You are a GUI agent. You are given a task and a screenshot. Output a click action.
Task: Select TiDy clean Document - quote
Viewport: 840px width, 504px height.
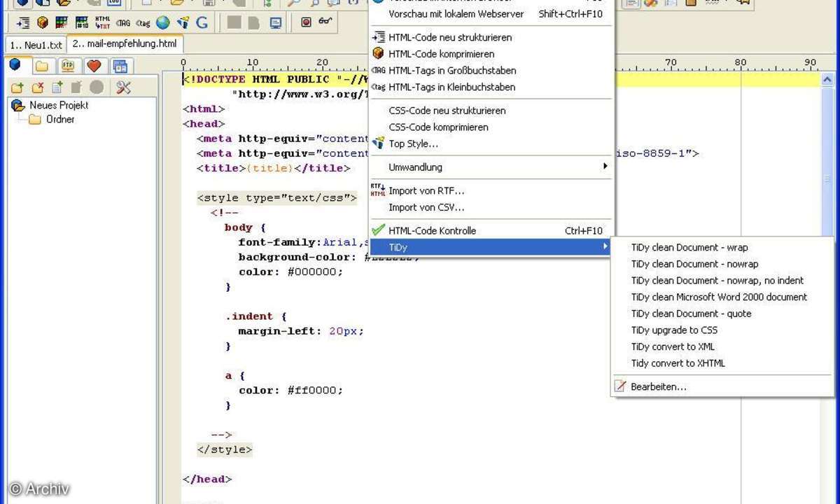point(722,314)
